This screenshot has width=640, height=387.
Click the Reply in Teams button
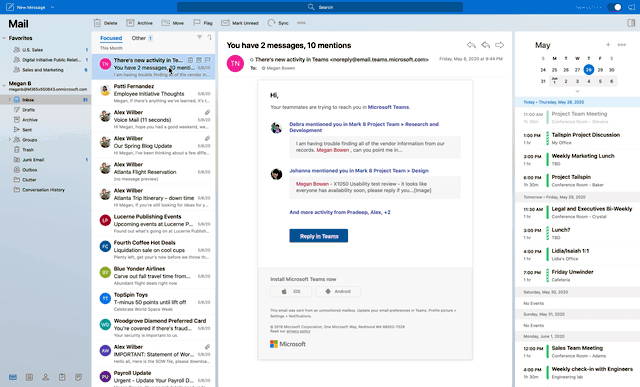(x=319, y=236)
